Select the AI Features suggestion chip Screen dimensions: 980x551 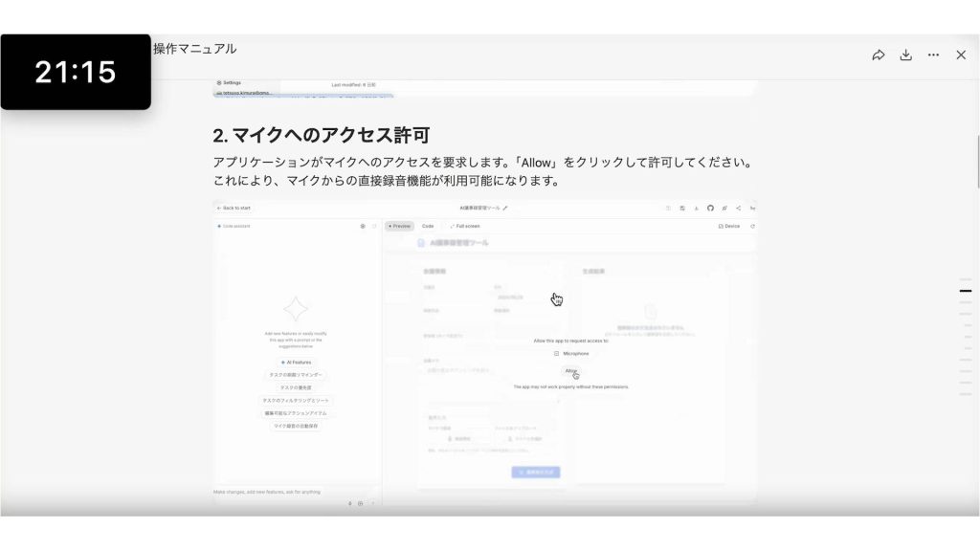coord(296,363)
